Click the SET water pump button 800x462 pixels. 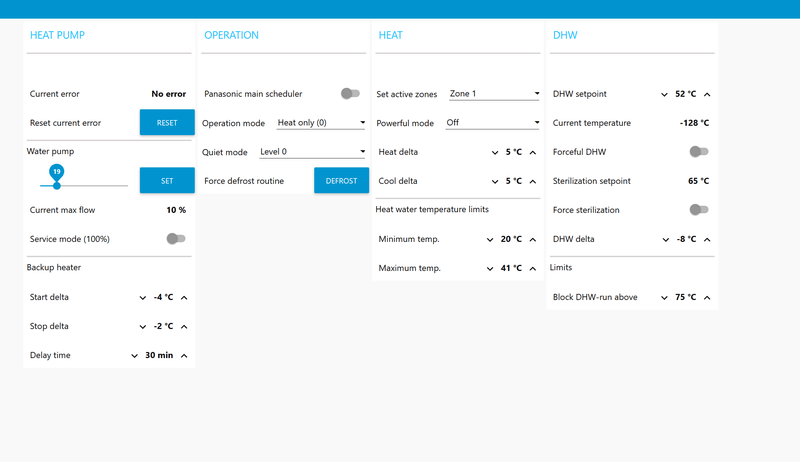click(x=167, y=181)
